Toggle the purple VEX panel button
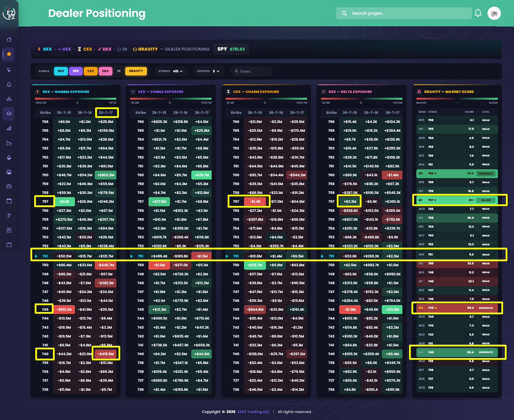Image resolution: width=514 pixels, height=420 pixels. [x=76, y=71]
